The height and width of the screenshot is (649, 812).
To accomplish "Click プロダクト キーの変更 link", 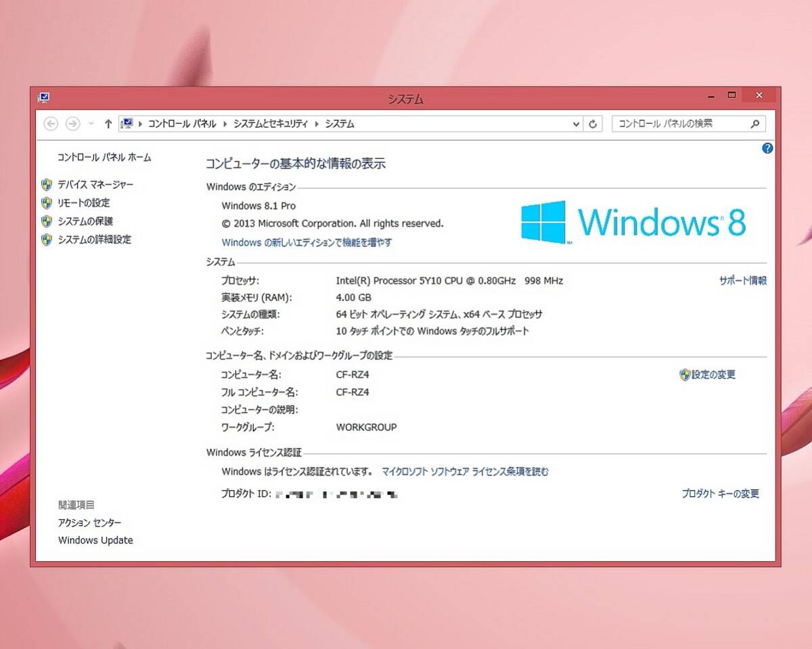I will (x=720, y=493).
